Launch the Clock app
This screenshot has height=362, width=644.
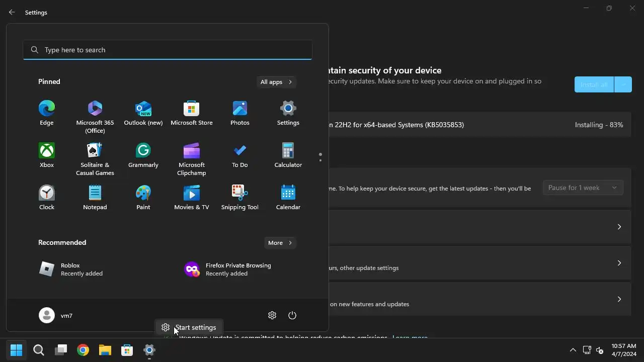pyautogui.click(x=47, y=198)
